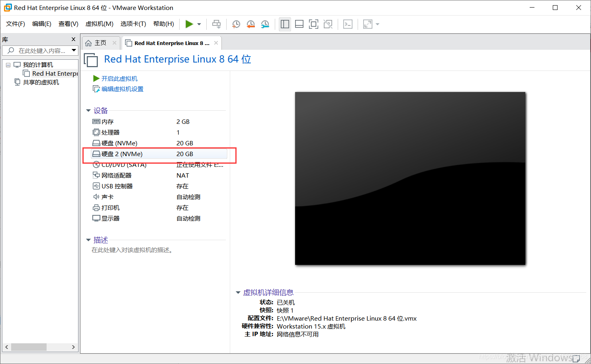The height and width of the screenshot is (364, 591).
Task: Collapse the 我的计算机 tree node
Action: pos(8,65)
